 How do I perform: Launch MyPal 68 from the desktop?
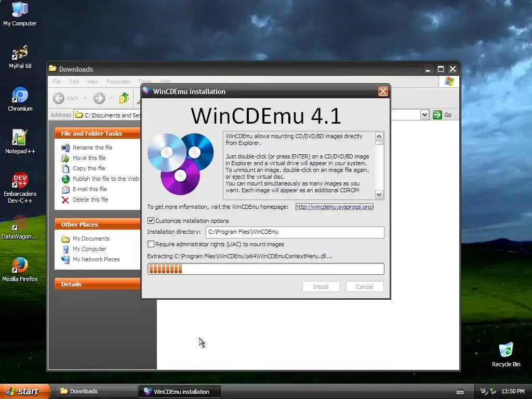[20, 57]
